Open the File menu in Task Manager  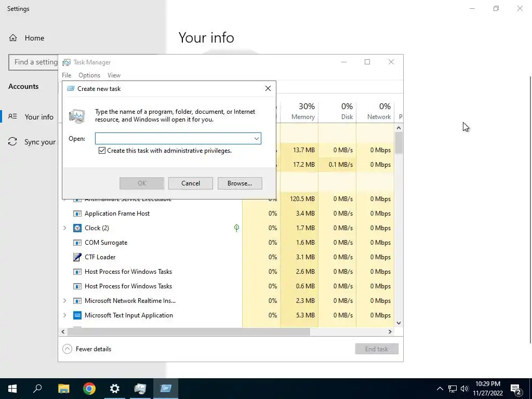pyautogui.click(x=66, y=75)
